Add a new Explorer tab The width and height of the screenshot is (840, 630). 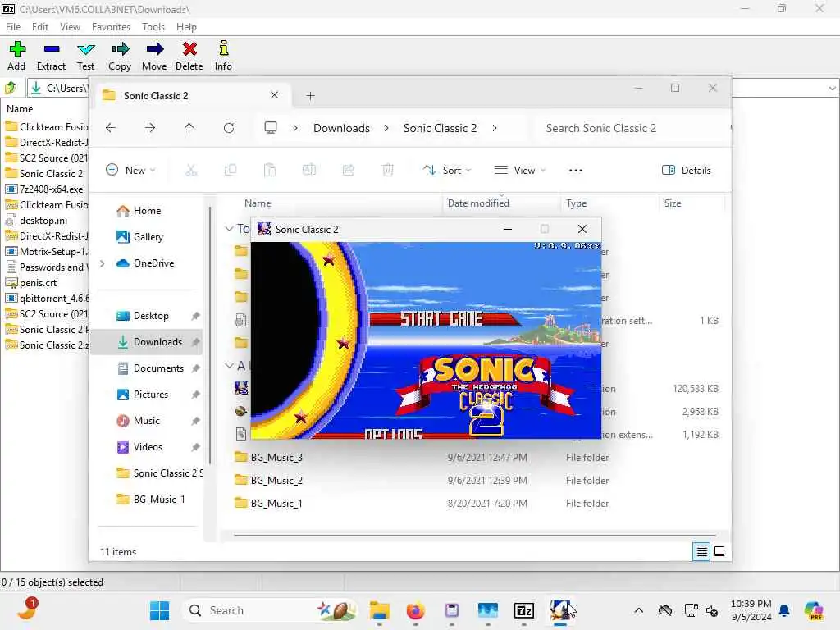[x=310, y=96]
